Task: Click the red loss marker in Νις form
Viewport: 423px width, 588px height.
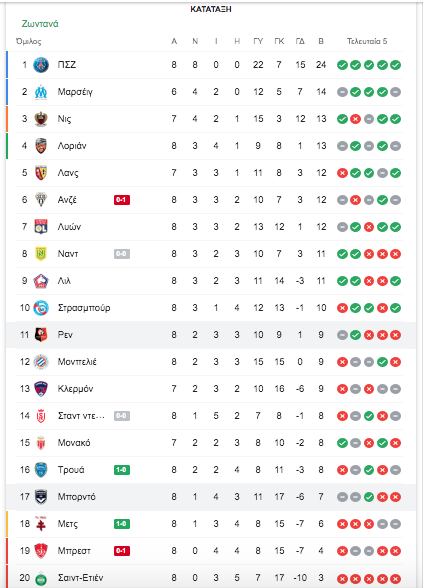Action: 356,119
